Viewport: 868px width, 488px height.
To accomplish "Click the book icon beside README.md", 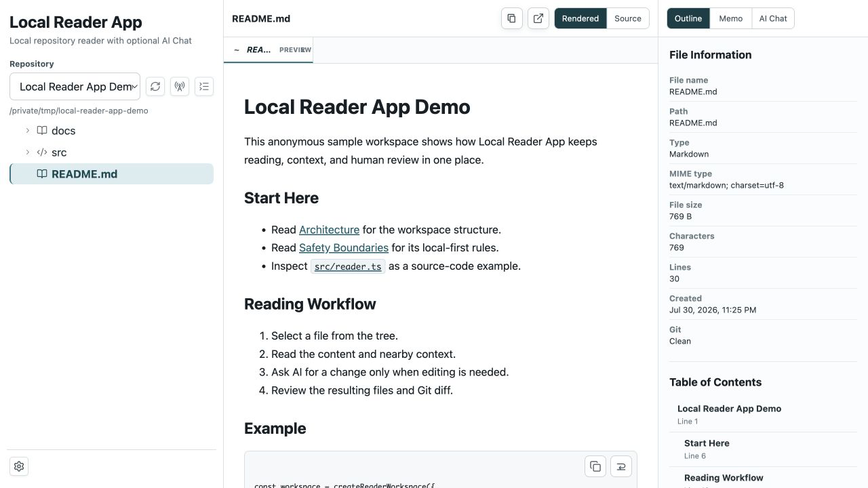I will coord(42,174).
